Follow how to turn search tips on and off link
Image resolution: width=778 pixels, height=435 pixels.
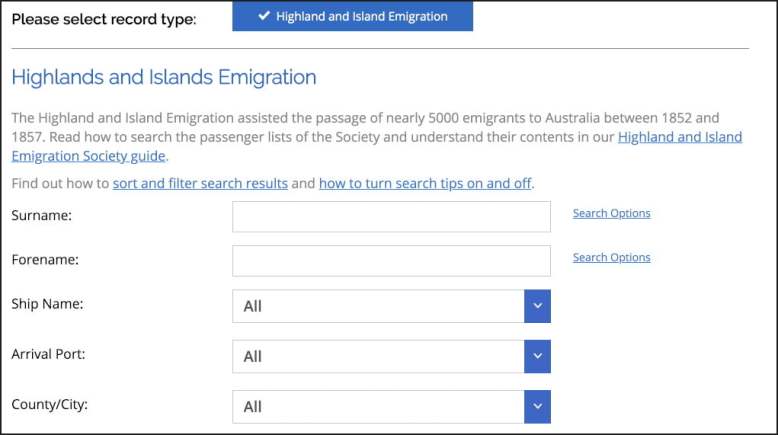(425, 183)
